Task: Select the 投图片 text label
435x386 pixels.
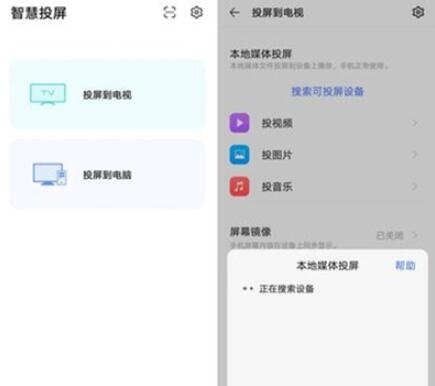Action: (x=277, y=155)
